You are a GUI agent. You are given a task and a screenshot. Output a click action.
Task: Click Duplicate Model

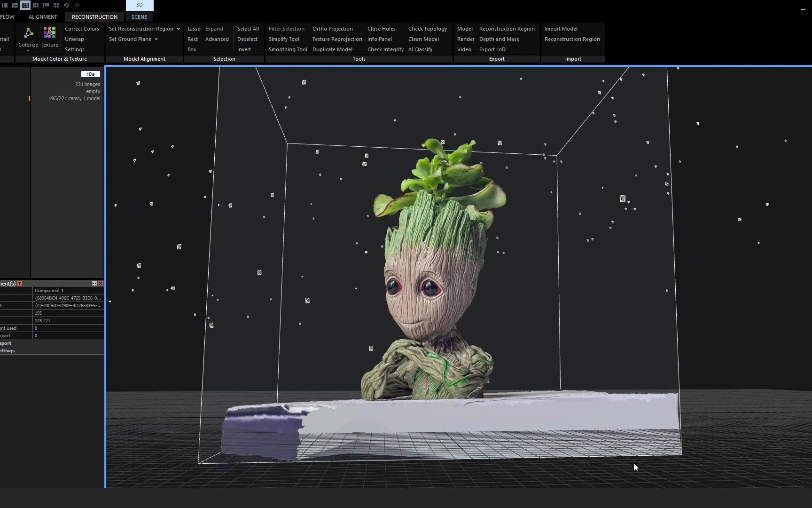tap(332, 49)
